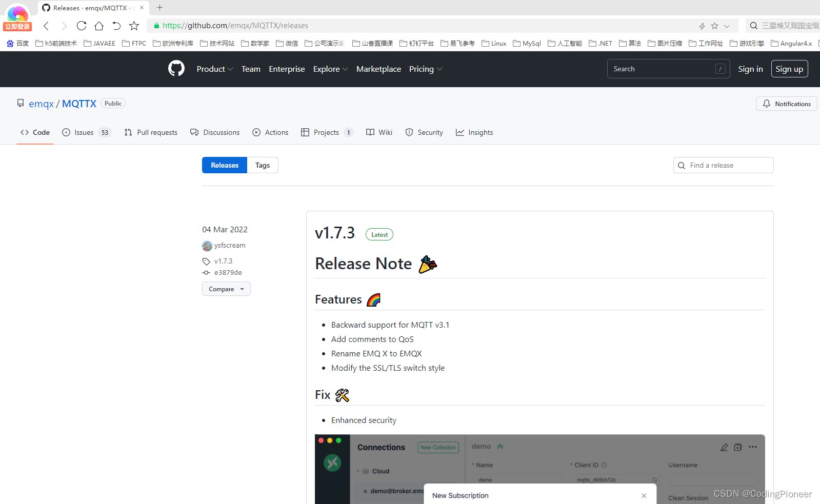
Task: Open the Code tab
Action: (35, 132)
